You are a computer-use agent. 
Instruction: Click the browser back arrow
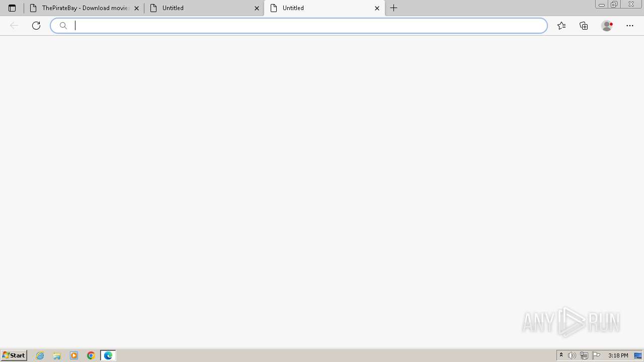[14, 26]
